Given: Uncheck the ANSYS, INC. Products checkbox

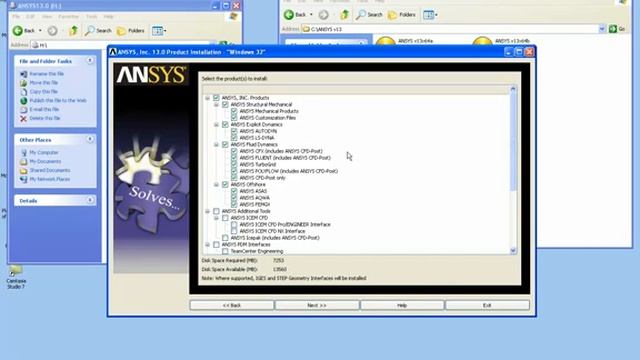Looking at the screenshot, I should coord(216,98).
